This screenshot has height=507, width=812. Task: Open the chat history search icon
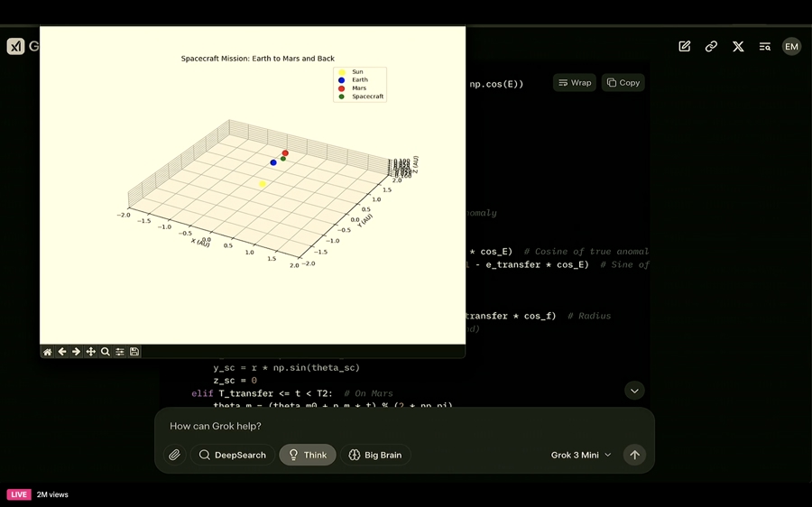(764, 47)
